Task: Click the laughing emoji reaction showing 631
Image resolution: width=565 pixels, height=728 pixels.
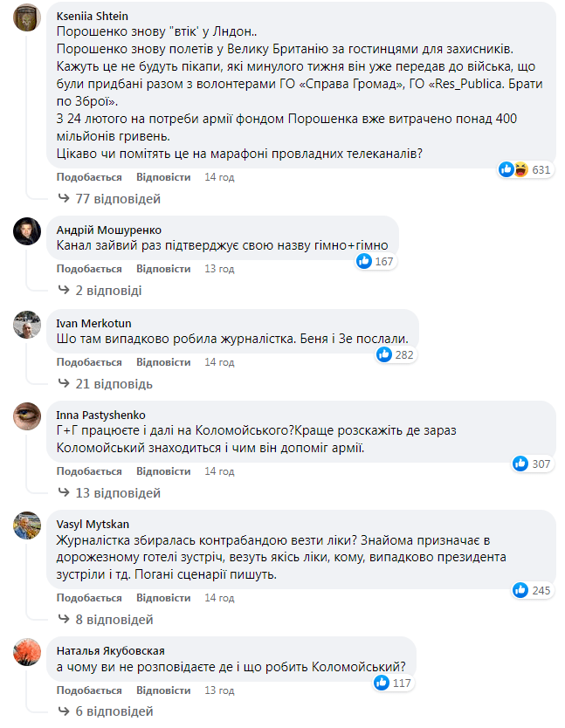Action: point(520,169)
